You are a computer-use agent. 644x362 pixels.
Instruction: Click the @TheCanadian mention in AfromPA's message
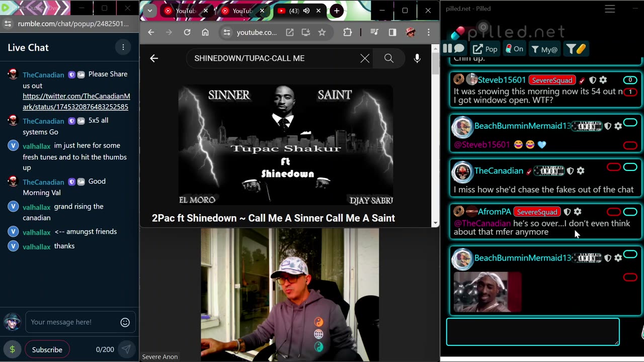point(482,223)
